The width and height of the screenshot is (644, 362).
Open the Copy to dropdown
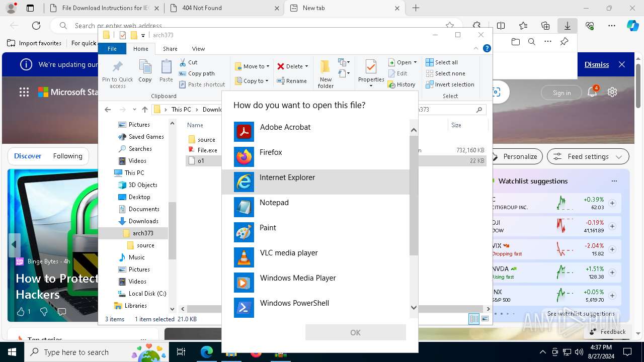coord(252,81)
